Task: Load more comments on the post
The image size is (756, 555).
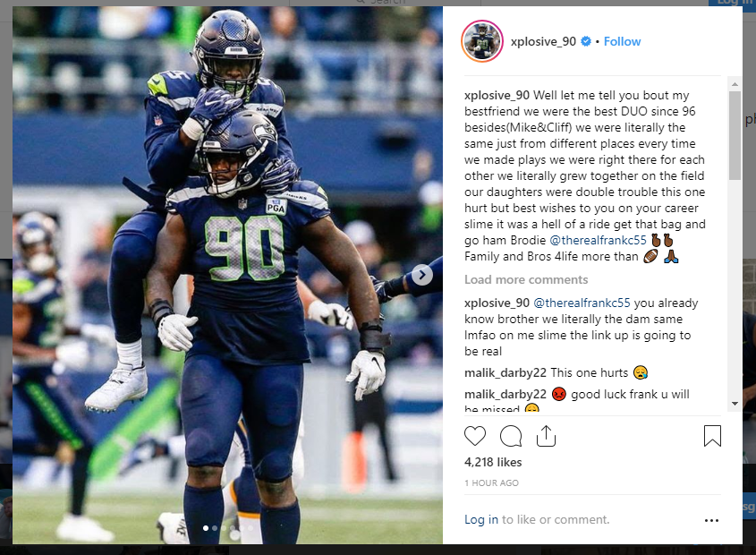Action: click(526, 279)
